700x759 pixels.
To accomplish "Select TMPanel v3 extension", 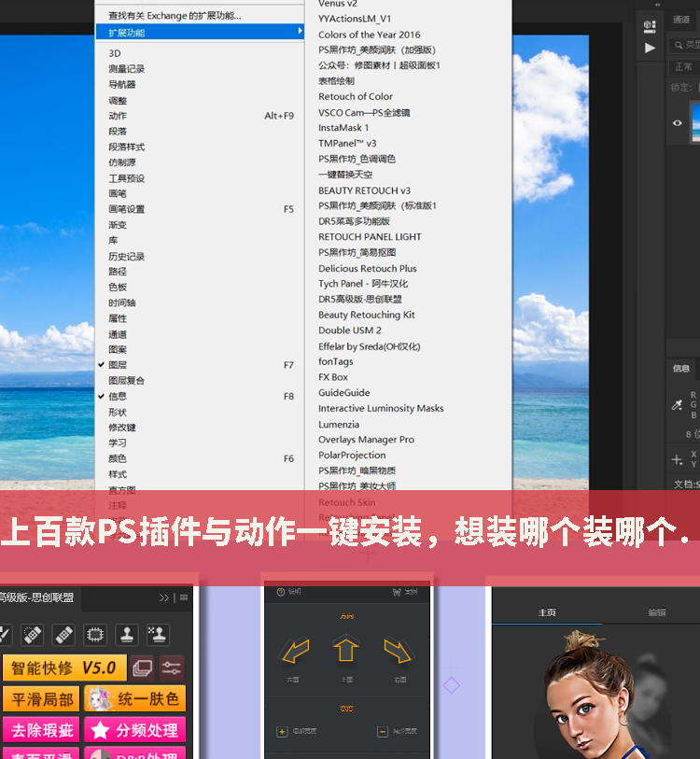I will click(x=347, y=143).
